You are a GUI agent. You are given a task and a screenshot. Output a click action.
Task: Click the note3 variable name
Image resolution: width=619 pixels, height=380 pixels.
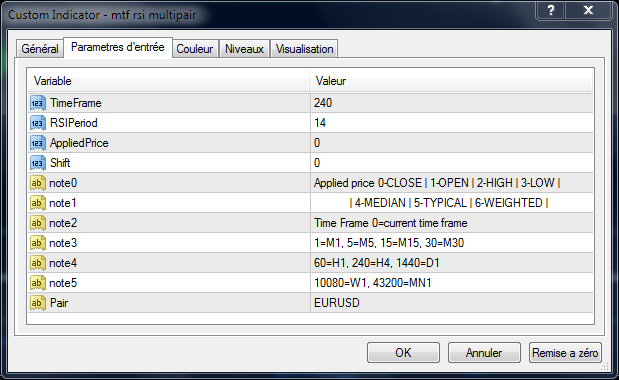pos(63,243)
